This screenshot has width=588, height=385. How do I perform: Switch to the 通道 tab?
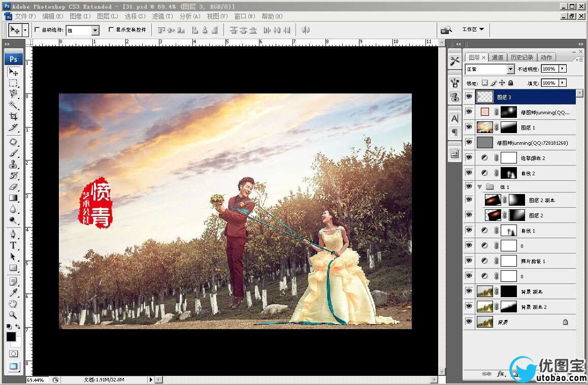[498, 57]
